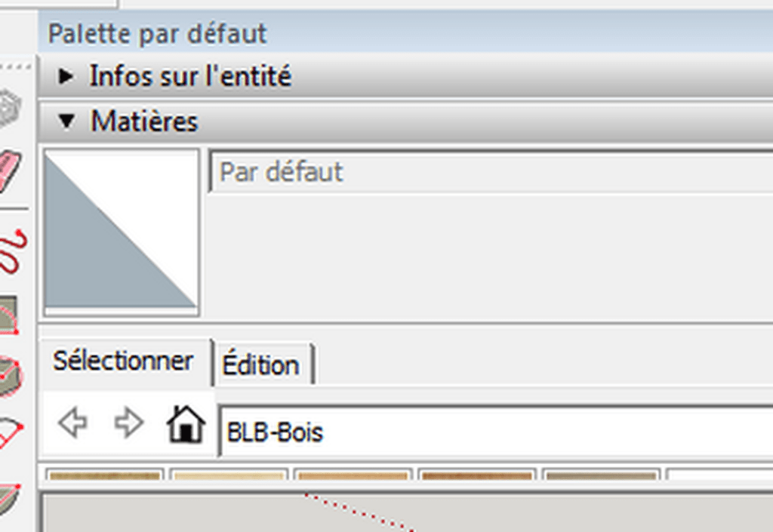The height and width of the screenshot is (532, 773).
Task: Click the Par défaut material name field
Action: pyautogui.click(x=491, y=171)
